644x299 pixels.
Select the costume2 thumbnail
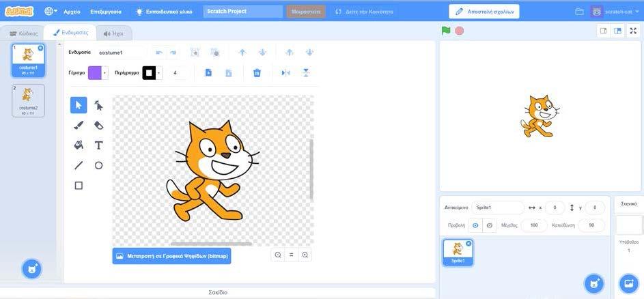coord(28,100)
